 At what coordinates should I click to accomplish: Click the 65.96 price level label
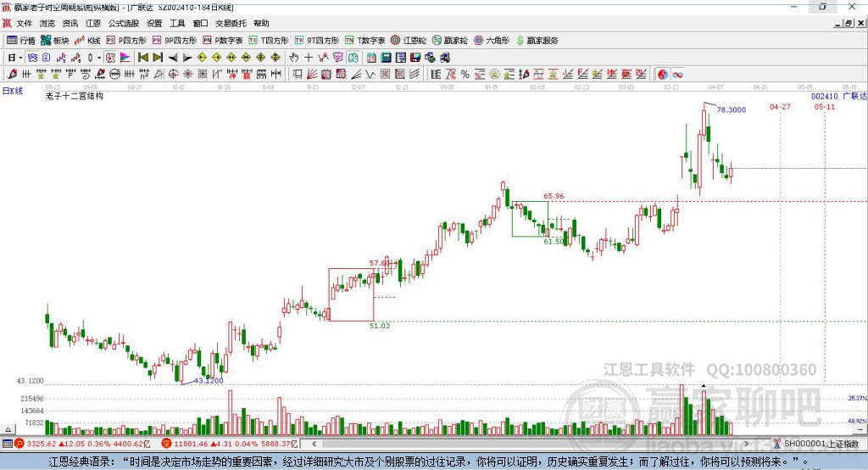[x=554, y=196]
